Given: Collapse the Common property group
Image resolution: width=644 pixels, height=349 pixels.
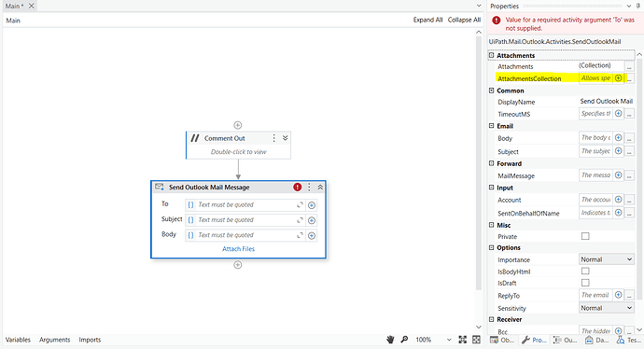Looking at the screenshot, I should click(491, 91).
